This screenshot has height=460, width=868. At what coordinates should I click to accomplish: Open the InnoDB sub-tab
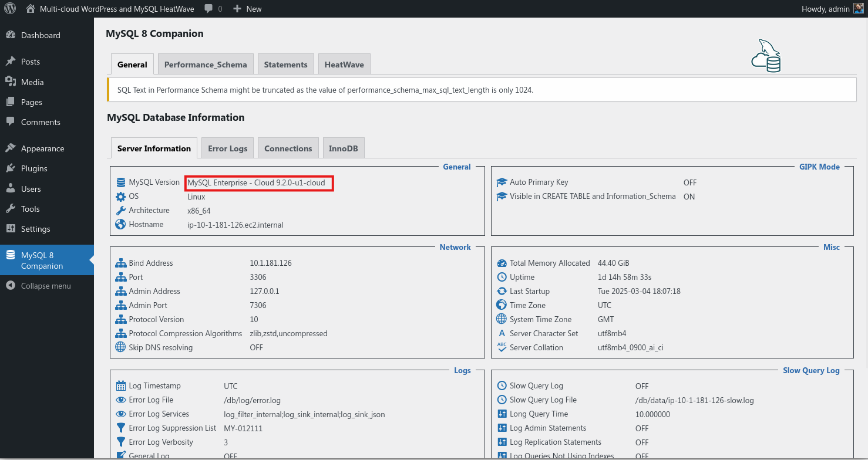pyautogui.click(x=344, y=148)
